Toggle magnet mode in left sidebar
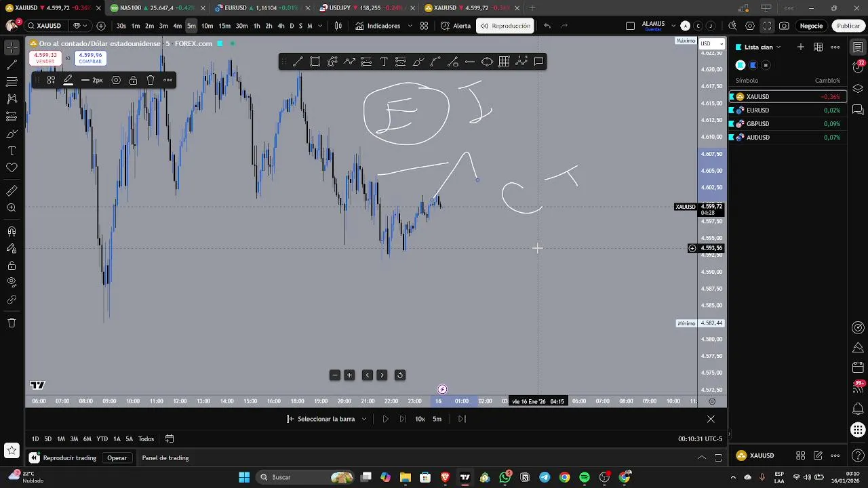This screenshot has height=488, width=868. (x=12, y=231)
